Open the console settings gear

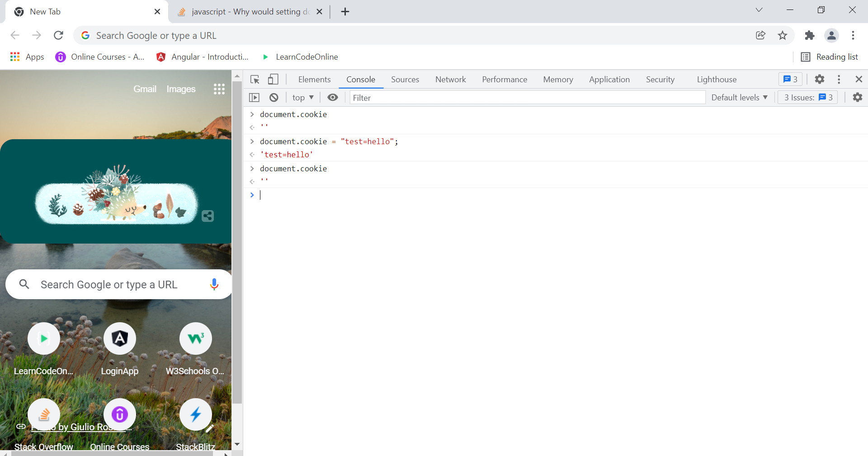coord(858,97)
